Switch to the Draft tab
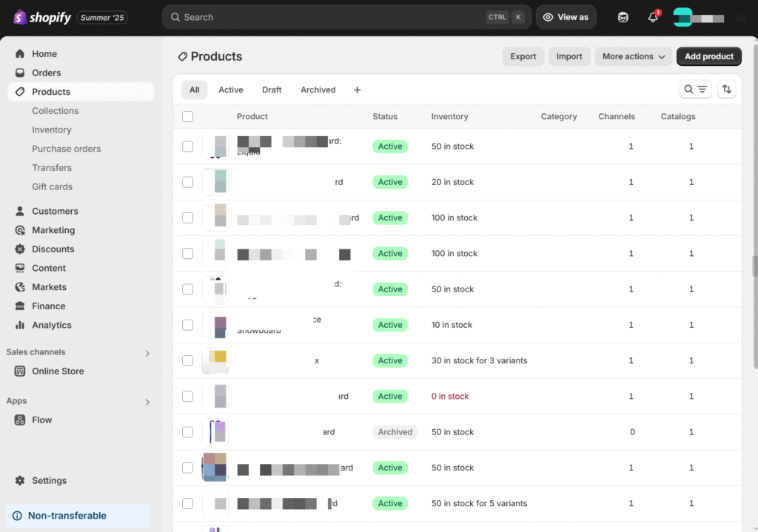Screen dimensions: 758x532 (x=272, y=90)
